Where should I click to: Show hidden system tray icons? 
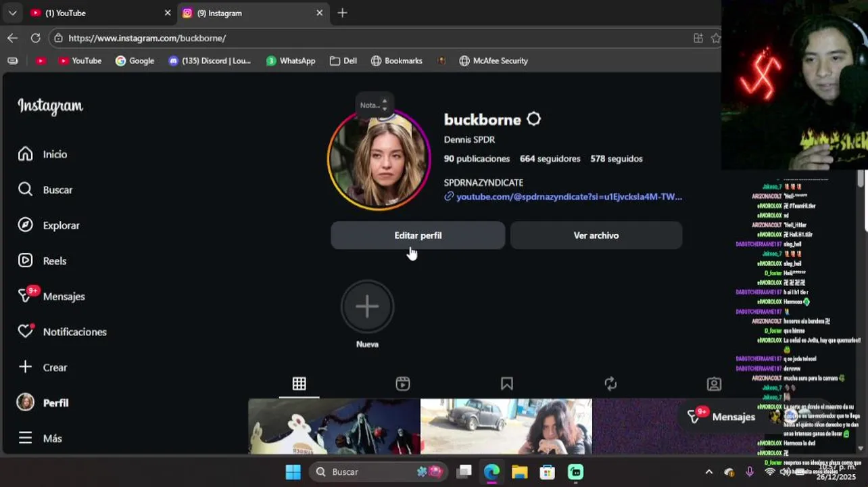click(x=708, y=471)
